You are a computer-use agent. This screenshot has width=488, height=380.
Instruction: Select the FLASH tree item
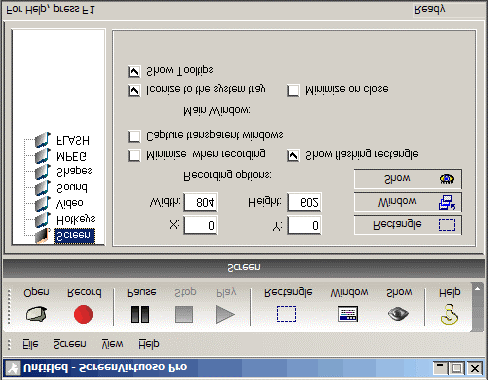click(73, 140)
